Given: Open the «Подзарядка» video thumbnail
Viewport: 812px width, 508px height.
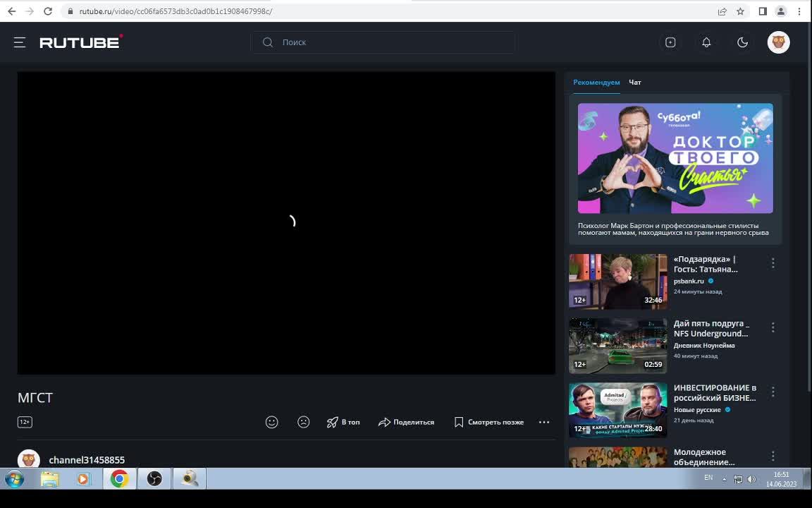Looking at the screenshot, I should tap(617, 282).
